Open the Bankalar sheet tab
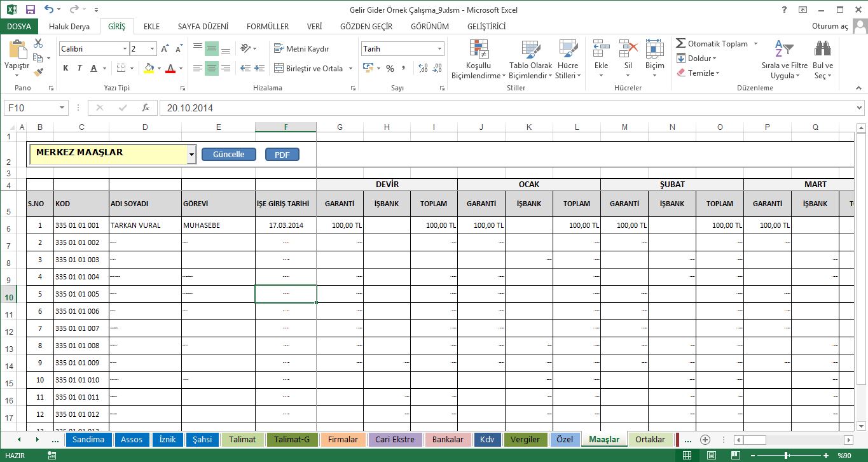The image size is (868, 462). 448,439
